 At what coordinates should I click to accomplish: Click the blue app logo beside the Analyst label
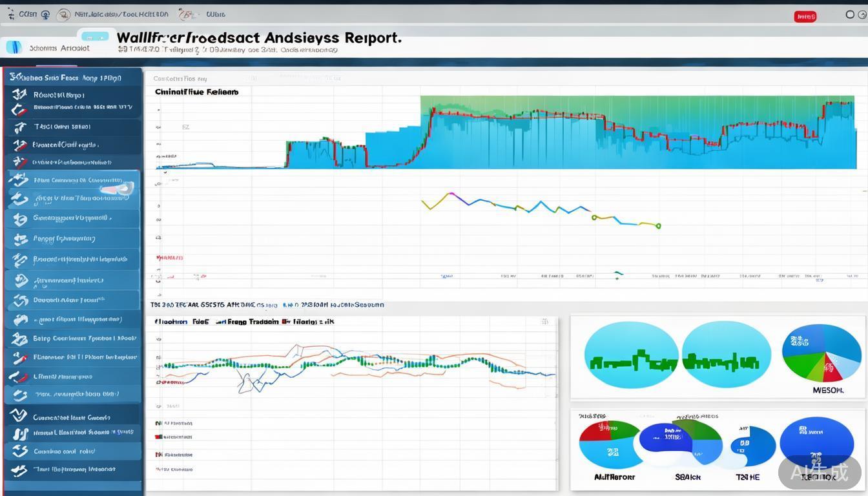14,47
